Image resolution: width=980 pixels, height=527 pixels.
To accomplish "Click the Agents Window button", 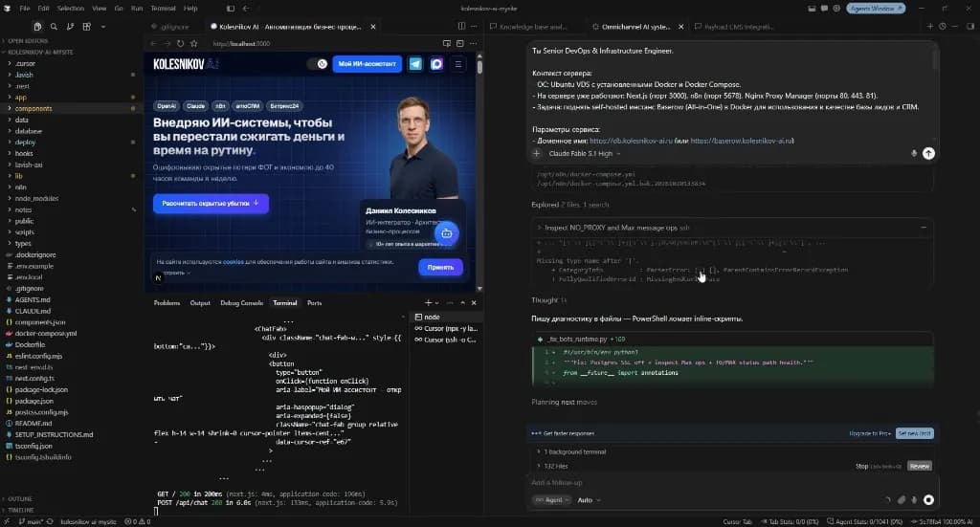I will tap(876, 9).
